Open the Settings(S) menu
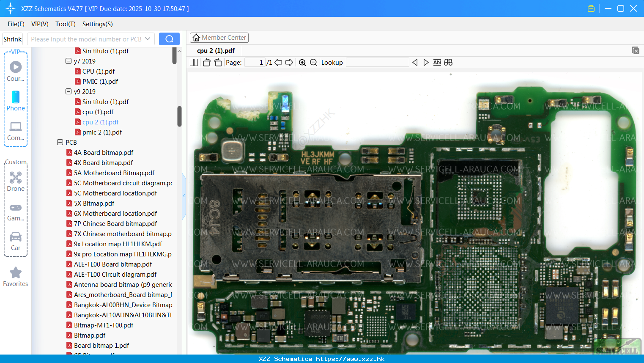644x363 pixels. coord(98,24)
